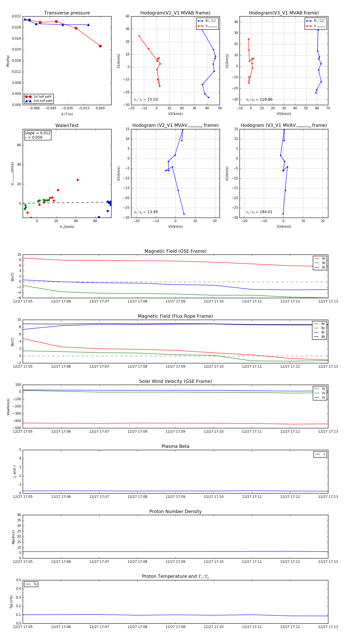Viewport: 351px width, 644px height.
Task: Click the "By'" legend entry in Flux Rope plot
Action: [320, 328]
